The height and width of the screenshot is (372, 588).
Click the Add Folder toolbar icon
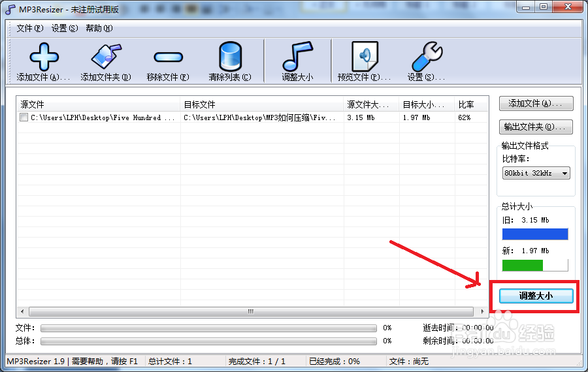[106, 57]
